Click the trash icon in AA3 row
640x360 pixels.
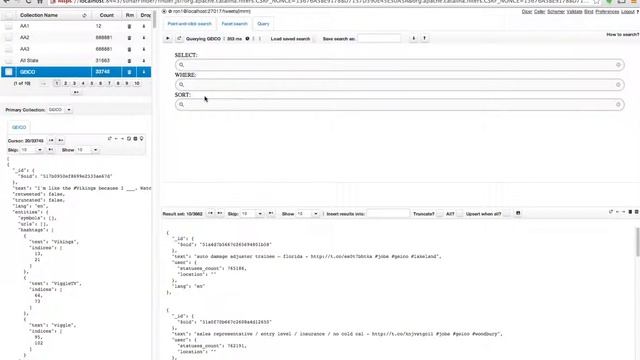tap(129, 49)
